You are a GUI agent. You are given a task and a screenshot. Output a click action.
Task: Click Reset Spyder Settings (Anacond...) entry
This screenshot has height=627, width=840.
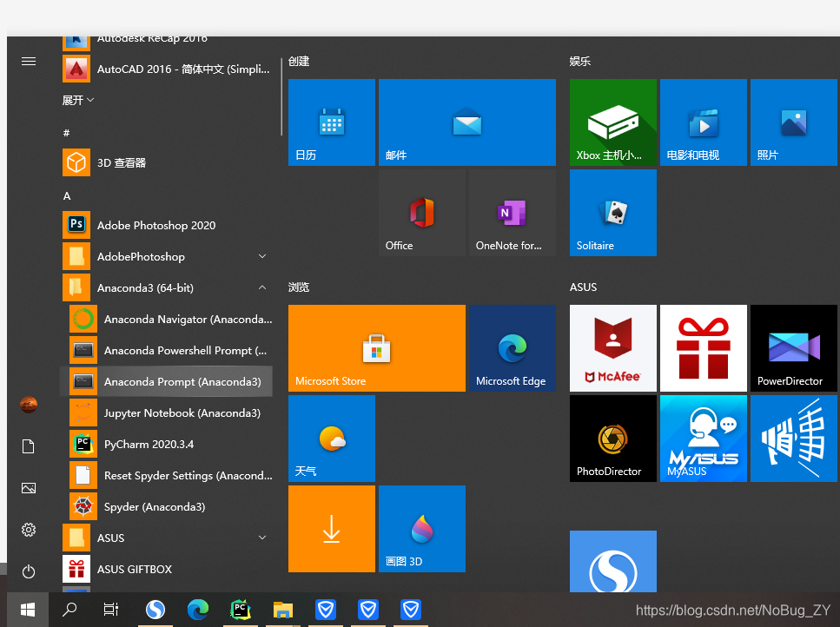[x=170, y=476]
